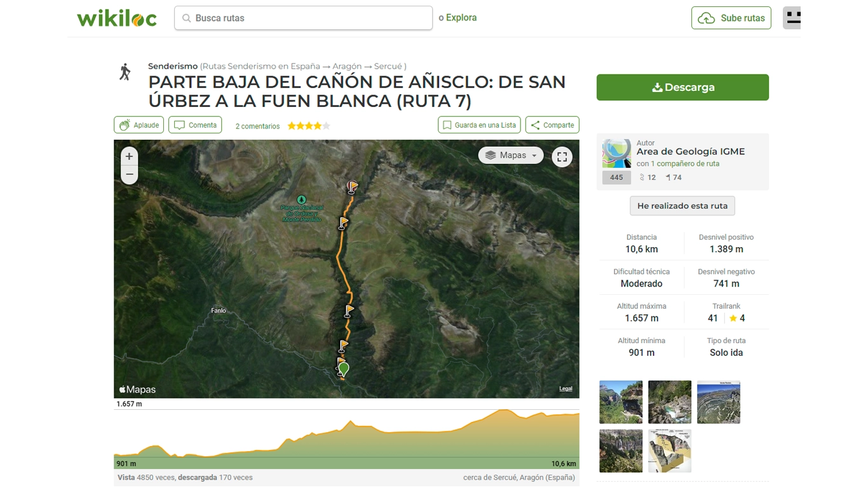The height and width of the screenshot is (488, 868).
Task: Click the Aplaude clap button
Action: point(139,125)
